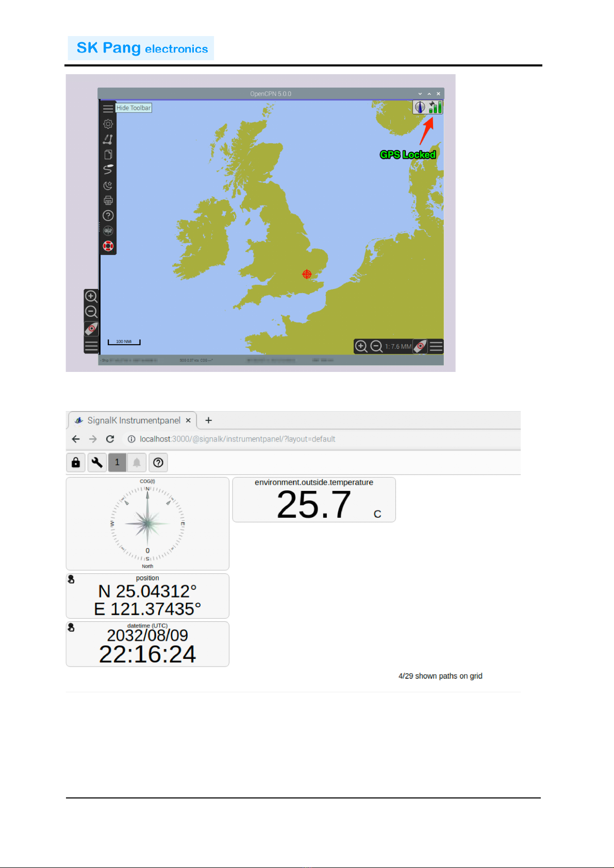
Task: Click the chart pages icon below the route tool
Action: 108,155
